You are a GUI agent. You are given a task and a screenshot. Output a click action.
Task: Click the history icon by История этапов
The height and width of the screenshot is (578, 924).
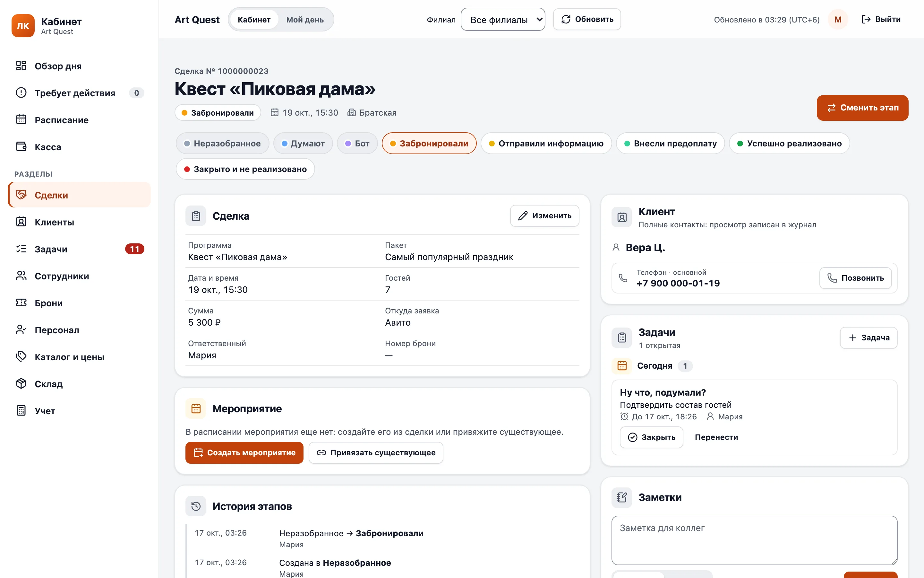(x=196, y=506)
